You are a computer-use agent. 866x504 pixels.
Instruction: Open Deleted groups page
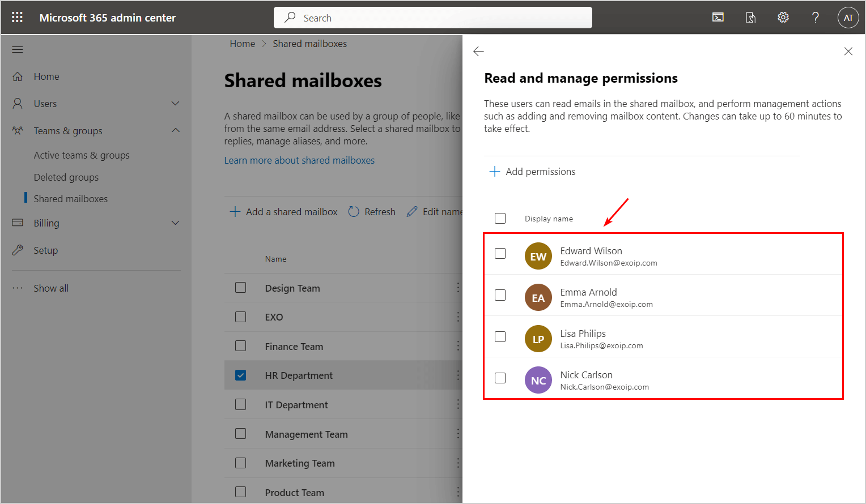[x=66, y=177]
